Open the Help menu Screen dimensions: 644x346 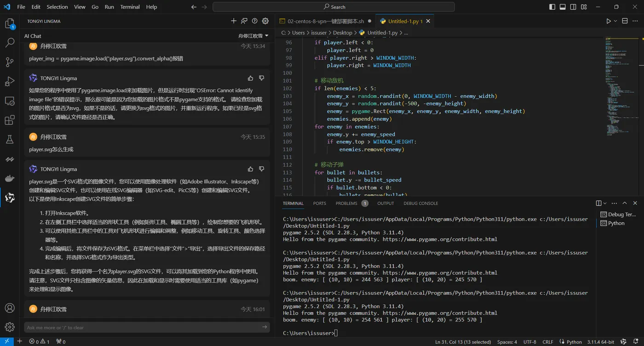click(x=151, y=7)
